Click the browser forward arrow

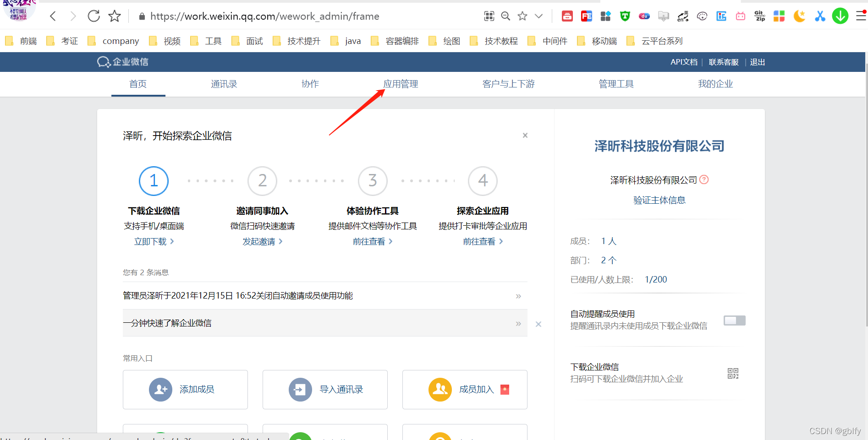[73, 16]
